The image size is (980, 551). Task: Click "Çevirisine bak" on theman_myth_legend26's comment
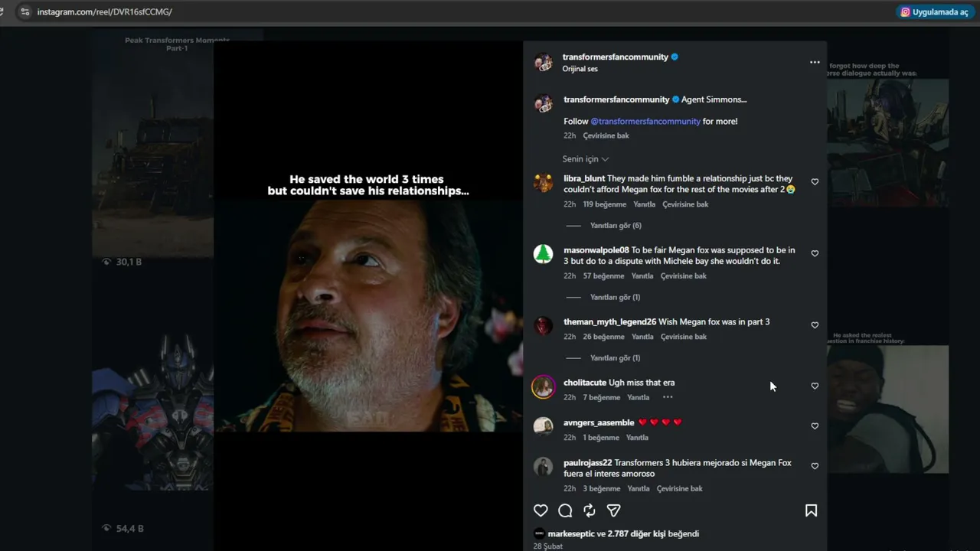point(684,337)
